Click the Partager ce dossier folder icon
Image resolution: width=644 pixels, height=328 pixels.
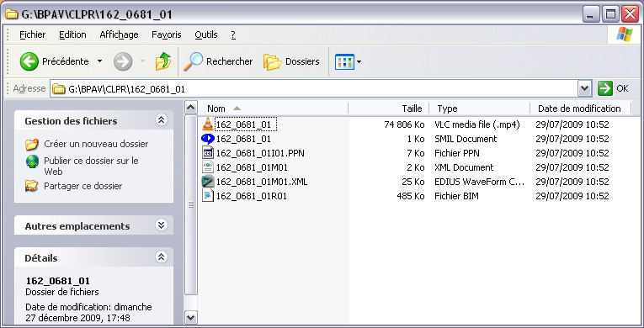(32, 186)
